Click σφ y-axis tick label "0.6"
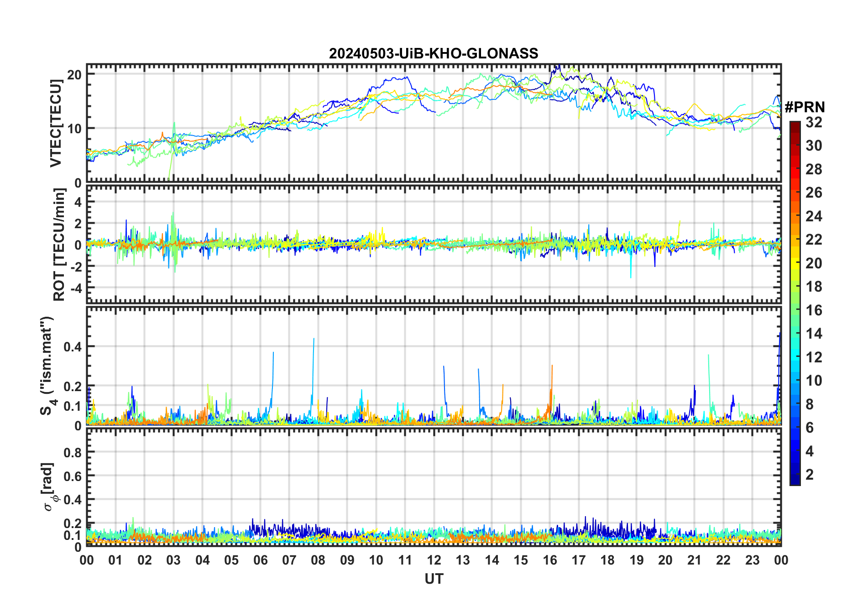The image size is (868, 607). click(x=73, y=476)
